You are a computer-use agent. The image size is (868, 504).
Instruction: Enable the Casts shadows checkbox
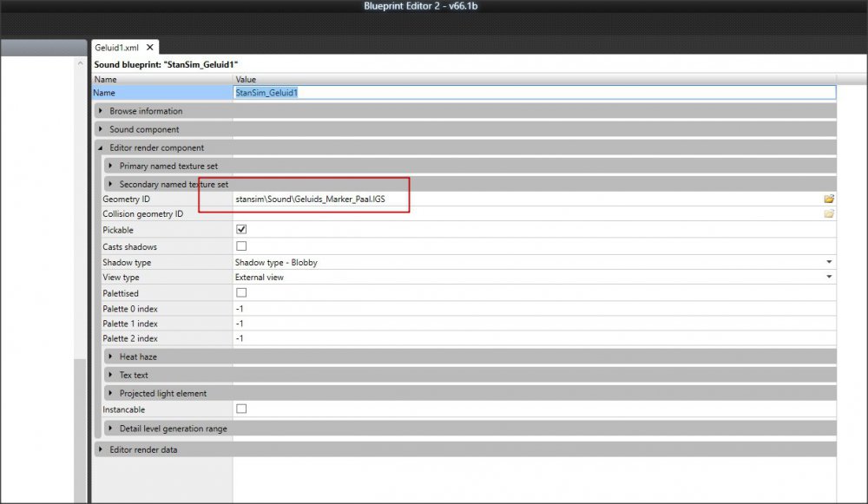click(x=241, y=246)
